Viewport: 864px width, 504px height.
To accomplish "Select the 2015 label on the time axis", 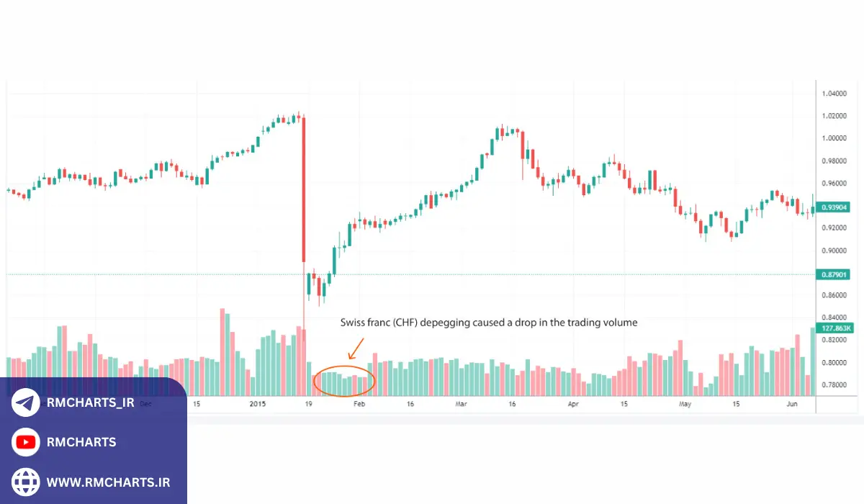I will (257, 405).
